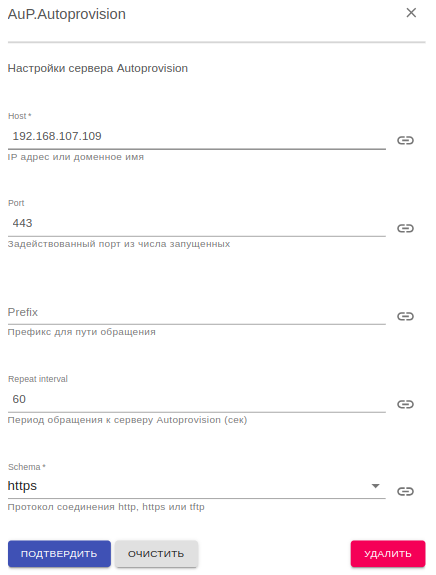Open the https Schema selection
The width and height of the screenshot is (436, 575).
click(x=197, y=486)
